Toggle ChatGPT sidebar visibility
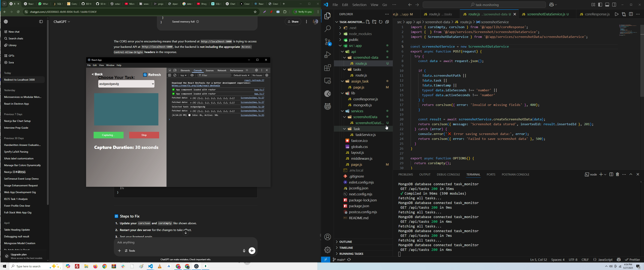The image size is (644, 270). (x=41, y=22)
